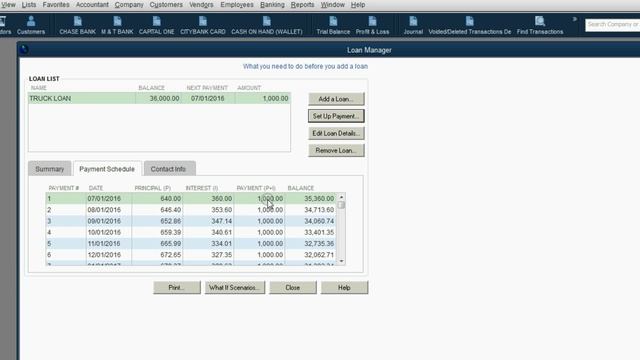The width and height of the screenshot is (640, 360).
Task: Click the payment schedule scroll up arrow
Action: click(x=341, y=197)
